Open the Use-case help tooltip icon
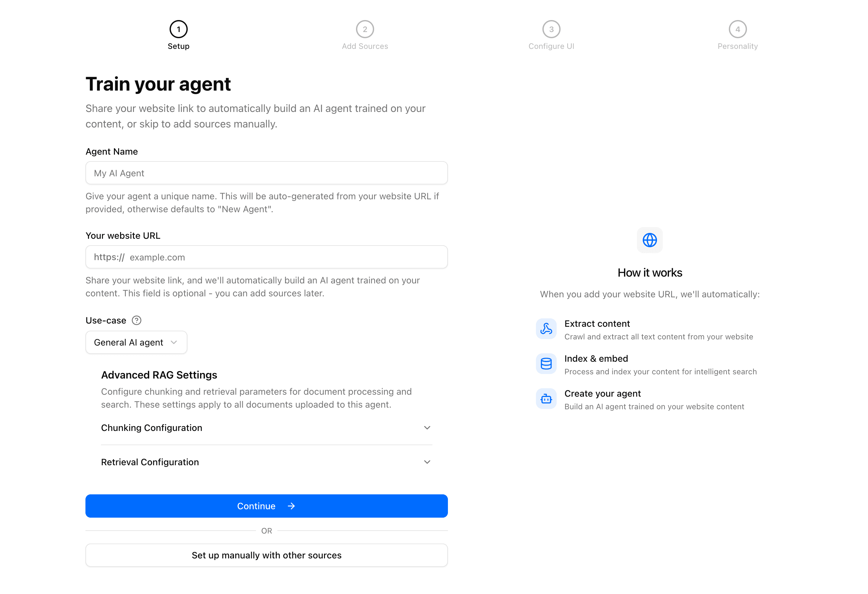The height and width of the screenshot is (594, 868). click(137, 320)
